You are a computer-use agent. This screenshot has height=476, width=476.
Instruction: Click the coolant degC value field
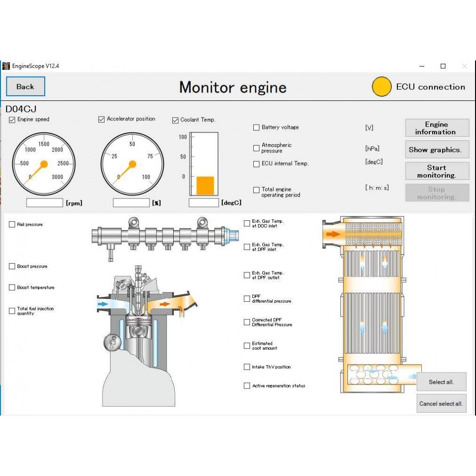(204, 203)
